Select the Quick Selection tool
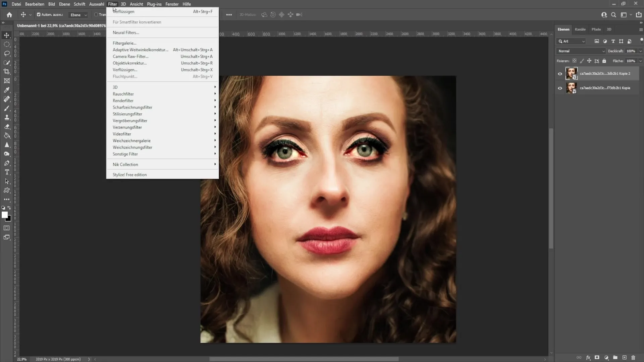644x362 pixels. click(x=7, y=62)
